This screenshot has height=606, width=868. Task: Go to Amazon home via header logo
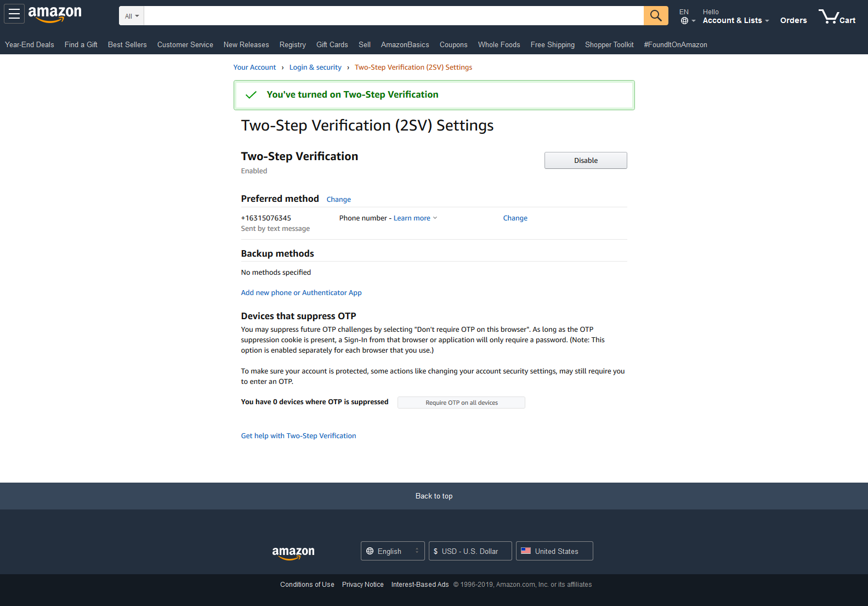click(55, 14)
